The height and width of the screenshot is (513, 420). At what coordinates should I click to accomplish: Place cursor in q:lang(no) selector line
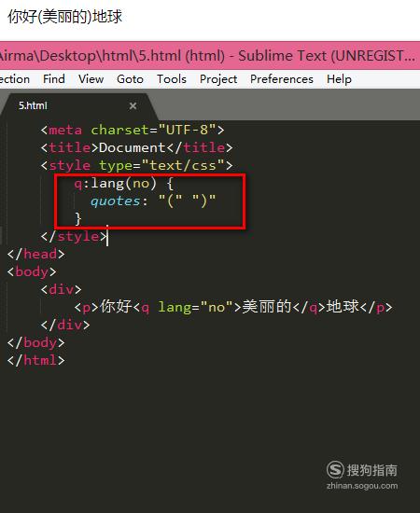(x=124, y=183)
